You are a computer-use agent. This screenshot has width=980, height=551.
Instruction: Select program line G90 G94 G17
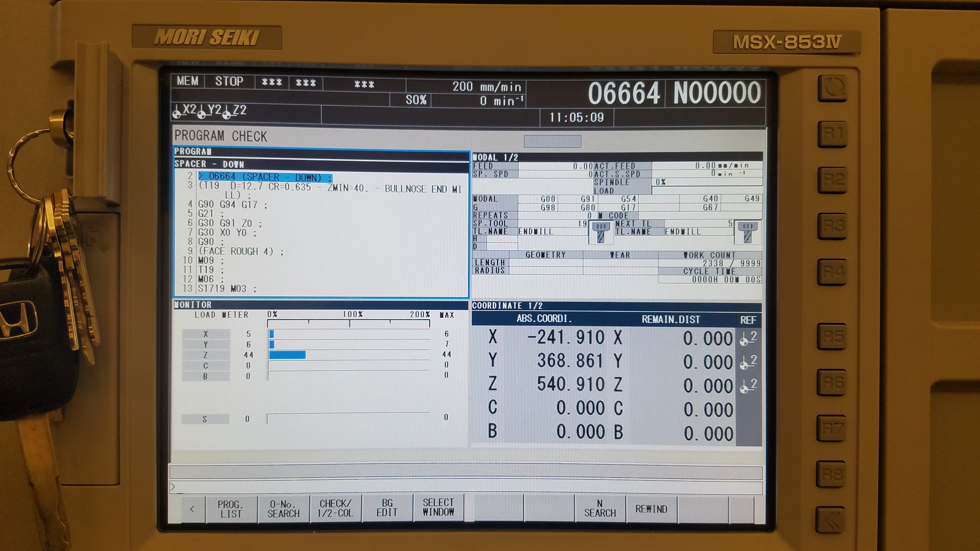[x=232, y=205]
